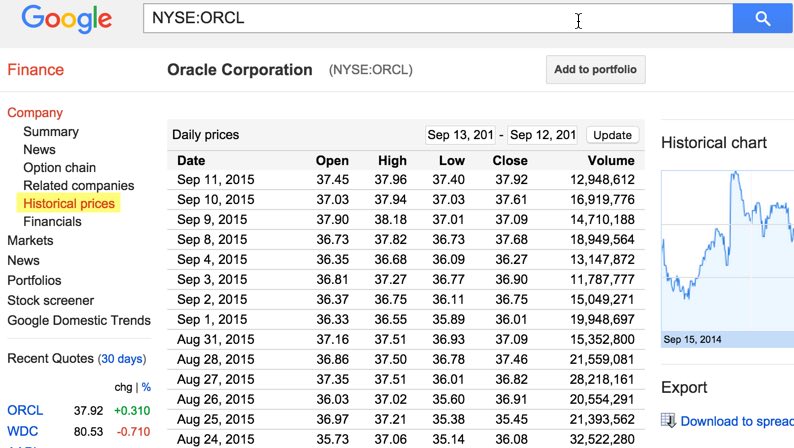Select the Historical prices sidebar item

pos(69,203)
